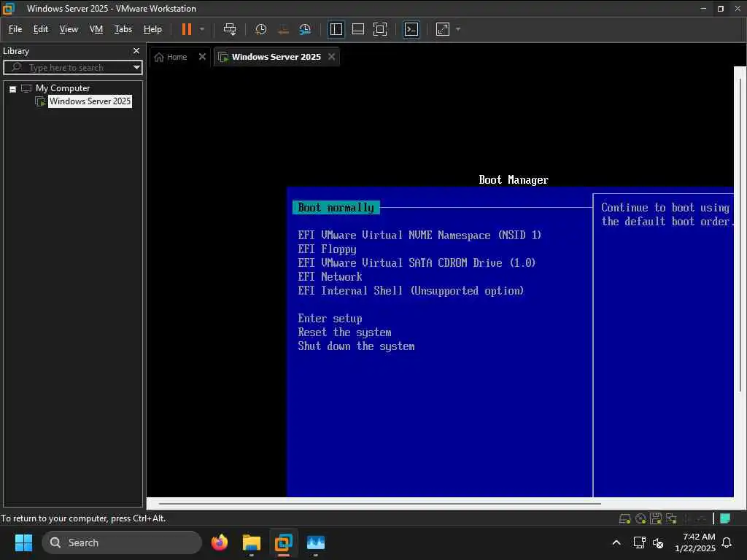
Task: Open Firefox from the taskbar
Action: point(220,542)
